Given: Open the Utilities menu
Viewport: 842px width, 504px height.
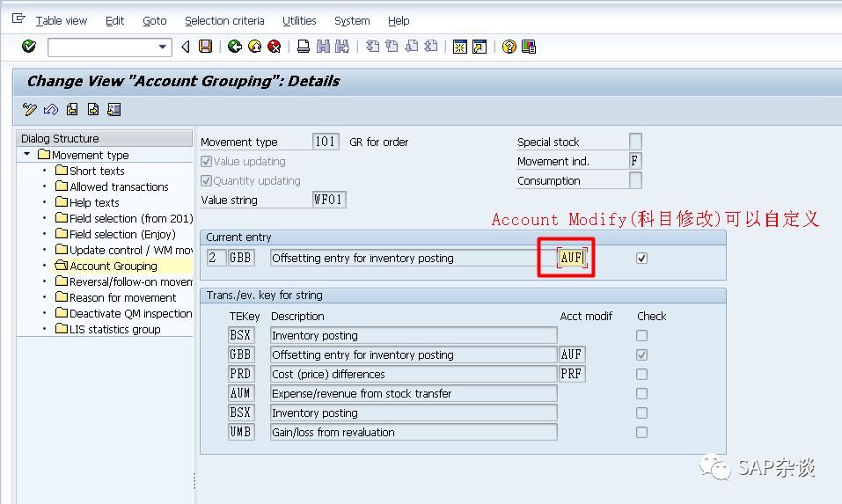Looking at the screenshot, I should click(299, 21).
